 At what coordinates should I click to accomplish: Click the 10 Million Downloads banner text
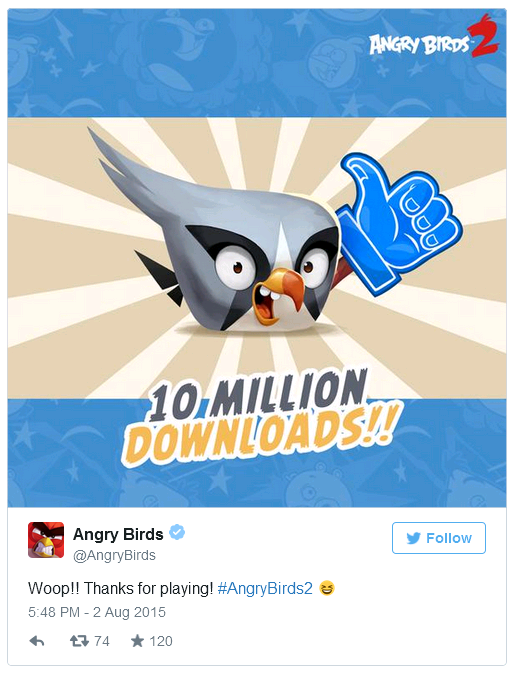[264, 420]
